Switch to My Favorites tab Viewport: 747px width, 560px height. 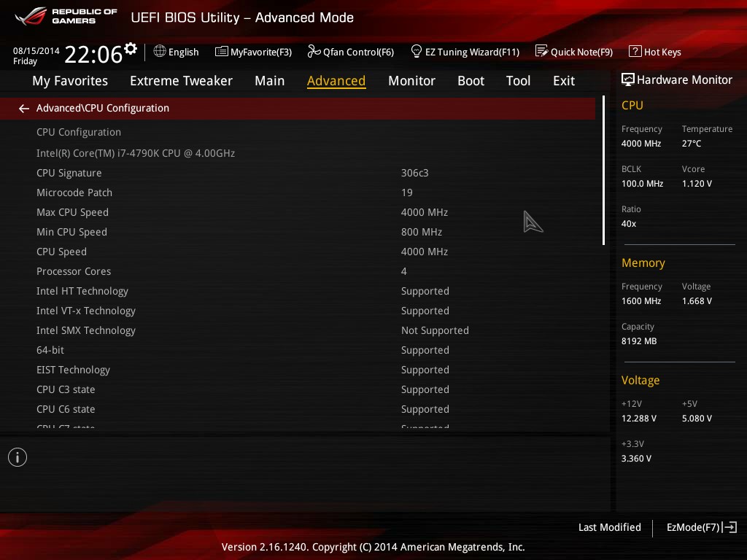(x=70, y=81)
